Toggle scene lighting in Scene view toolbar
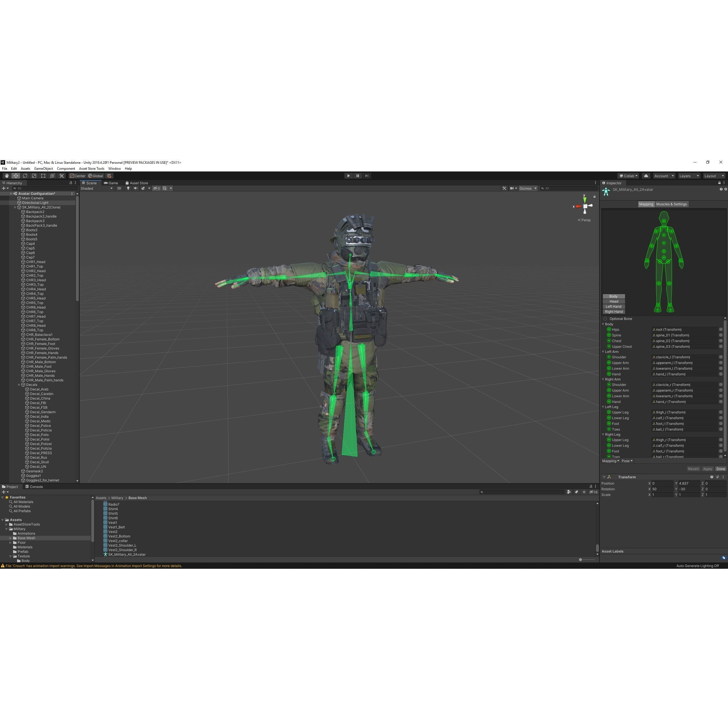This screenshot has height=728, width=728. pos(129,189)
